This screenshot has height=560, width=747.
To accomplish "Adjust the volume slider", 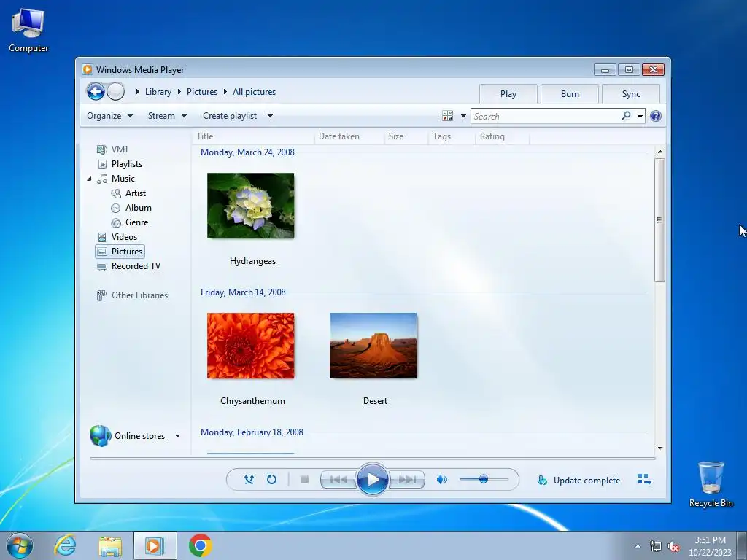I will tap(484, 479).
